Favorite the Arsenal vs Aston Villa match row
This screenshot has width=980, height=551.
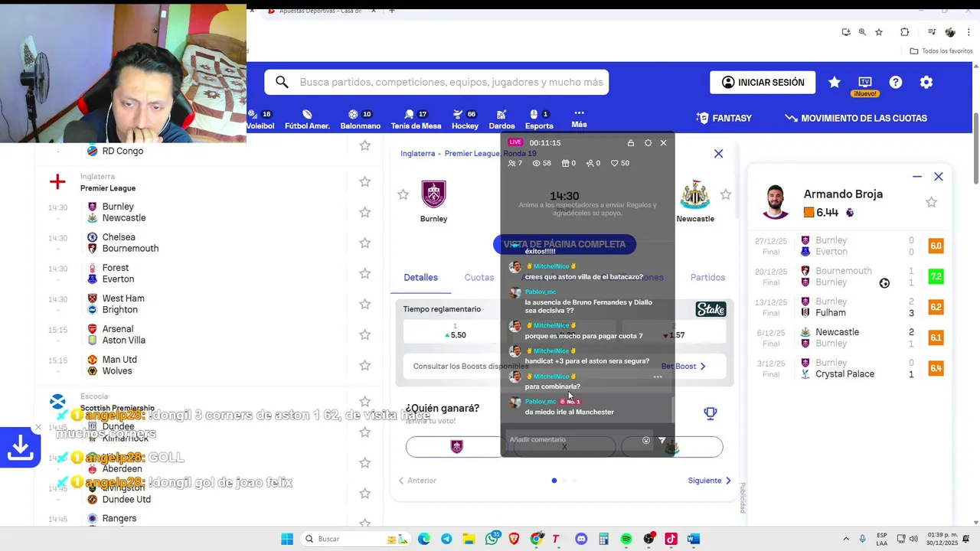365,334
